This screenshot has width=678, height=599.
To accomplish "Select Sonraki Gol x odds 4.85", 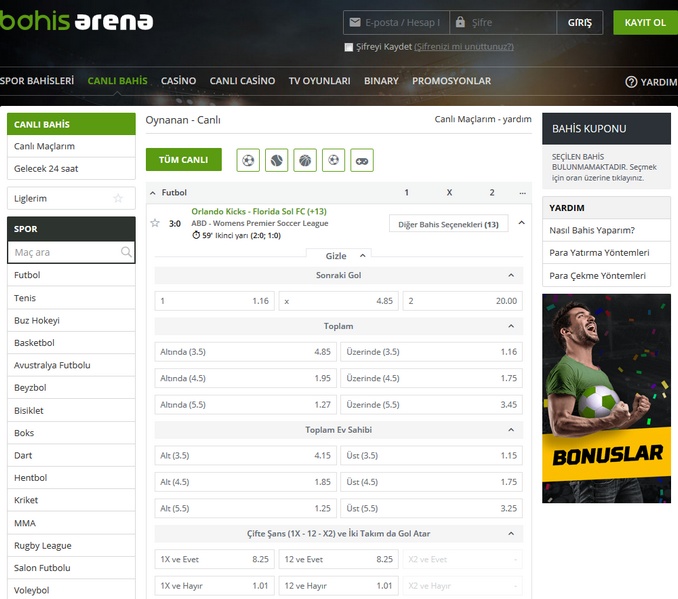I will tap(339, 301).
